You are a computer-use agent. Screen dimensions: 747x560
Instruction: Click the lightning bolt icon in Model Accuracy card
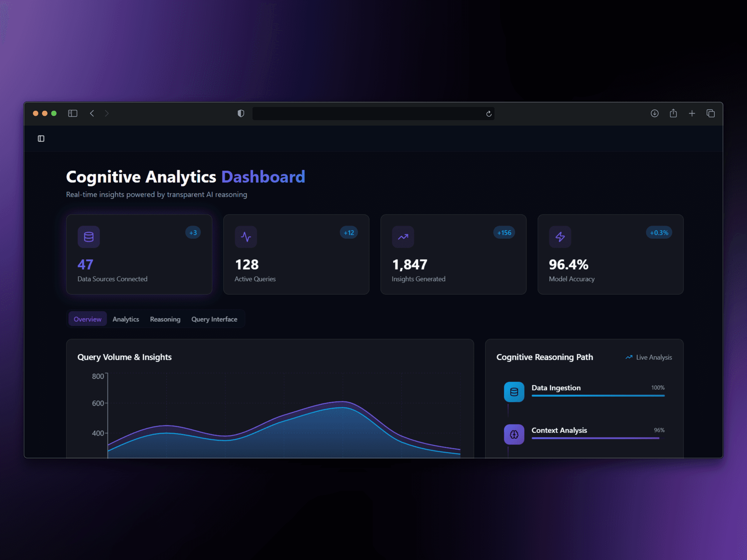point(560,237)
